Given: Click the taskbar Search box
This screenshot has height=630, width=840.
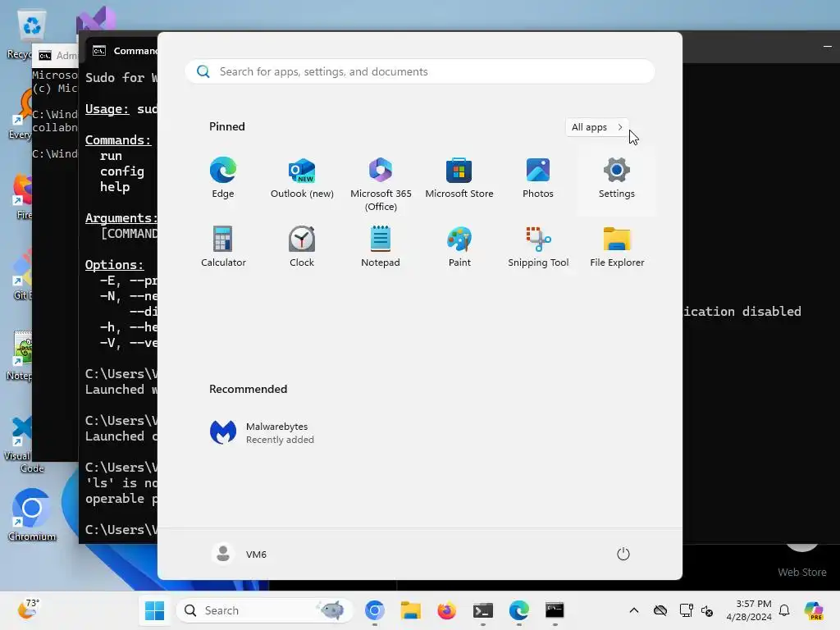Looking at the screenshot, I should [x=264, y=610].
